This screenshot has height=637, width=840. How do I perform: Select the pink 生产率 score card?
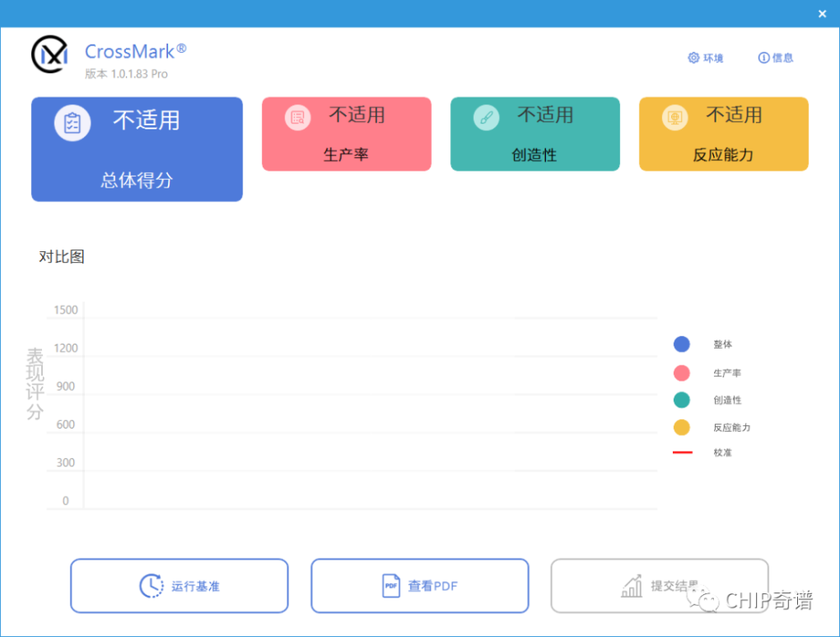pyautogui.click(x=347, y=134)
